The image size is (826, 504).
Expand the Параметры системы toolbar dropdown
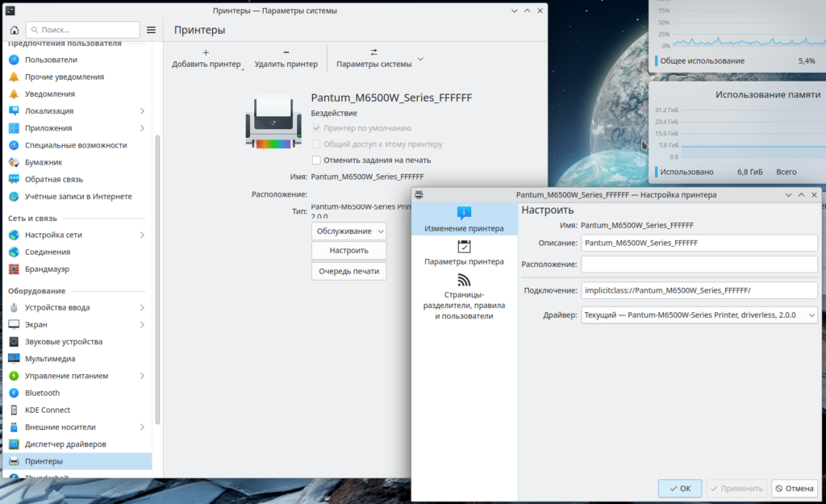click(x=420, y=60)
